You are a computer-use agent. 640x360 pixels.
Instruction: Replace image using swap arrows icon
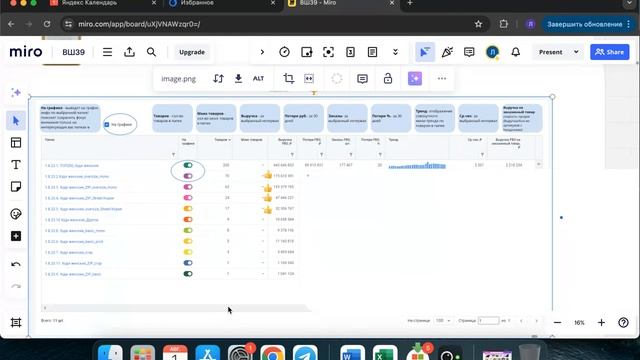(218, 78)
